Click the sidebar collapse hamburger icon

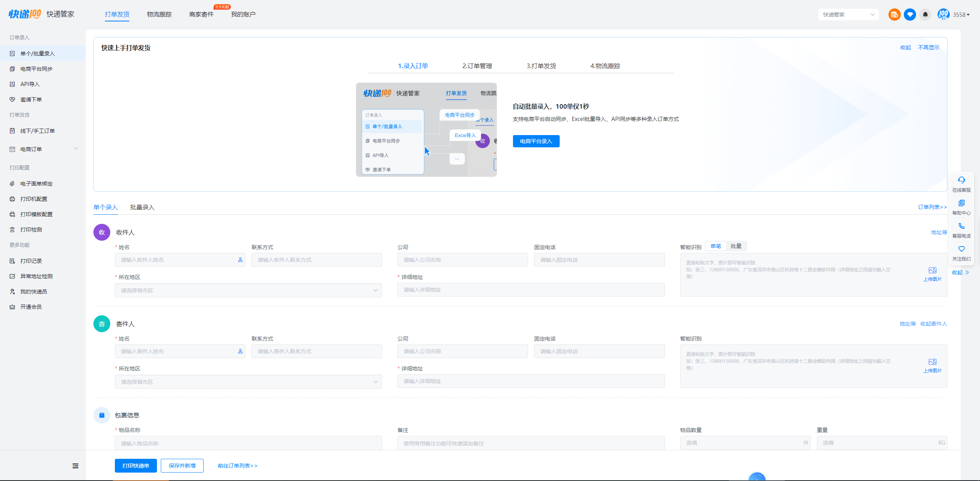pos(75,466)
